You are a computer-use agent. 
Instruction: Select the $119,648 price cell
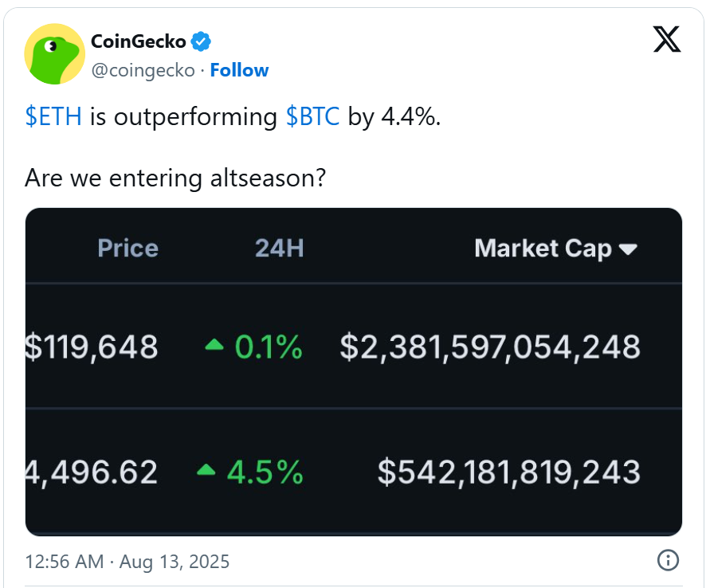coord(92,347)
